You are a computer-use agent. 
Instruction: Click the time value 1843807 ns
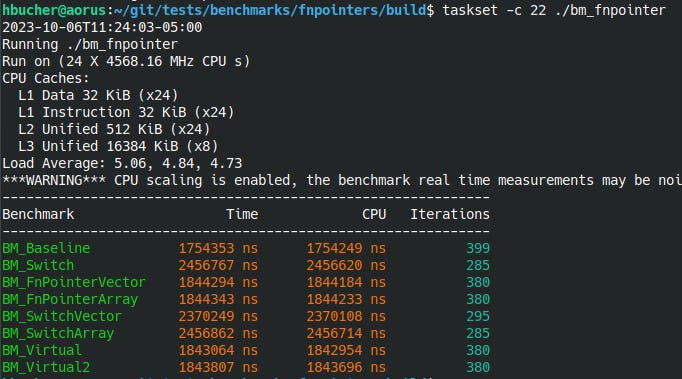click(x=218, y=367)
